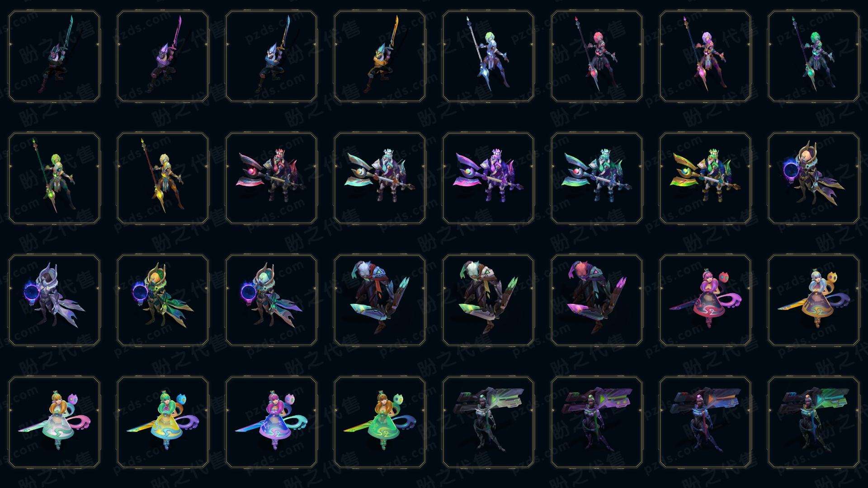Select the mounted knight with all-purple armor

tap(488, 178)
